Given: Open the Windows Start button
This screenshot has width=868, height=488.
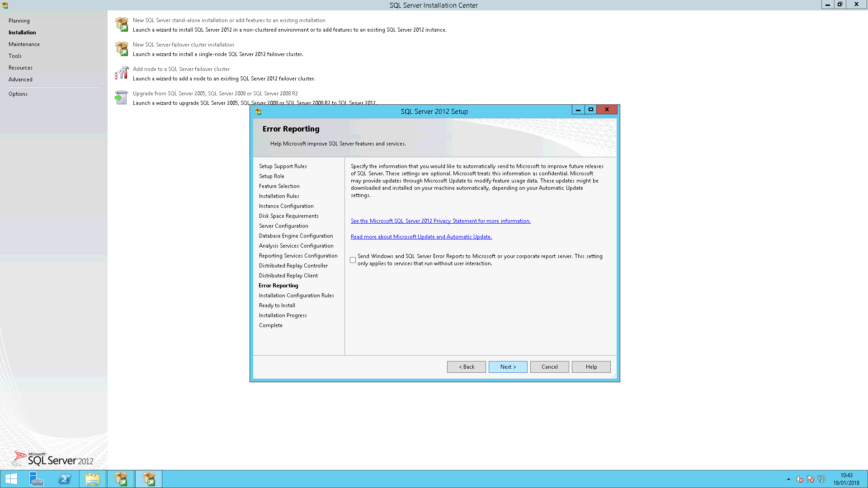Looking at the screenshot, I should pyautogui.click(x=11, y=479).
